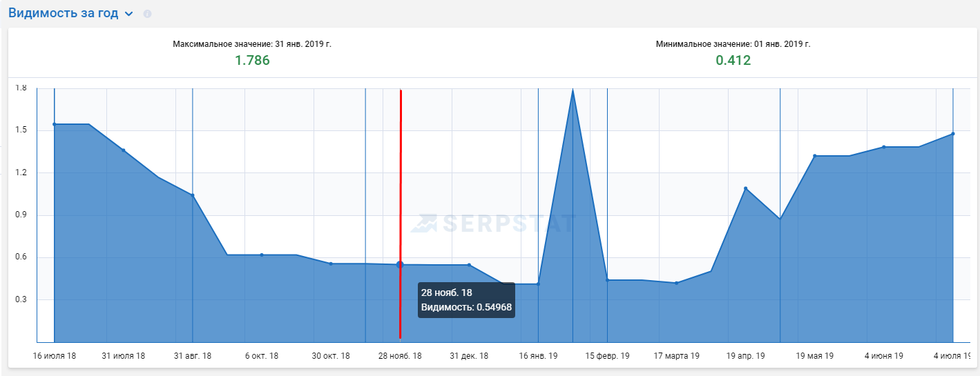Click the 16 июля 18 first data point
The width and height of the screenshot is (980, 376).
pos(55,124)
